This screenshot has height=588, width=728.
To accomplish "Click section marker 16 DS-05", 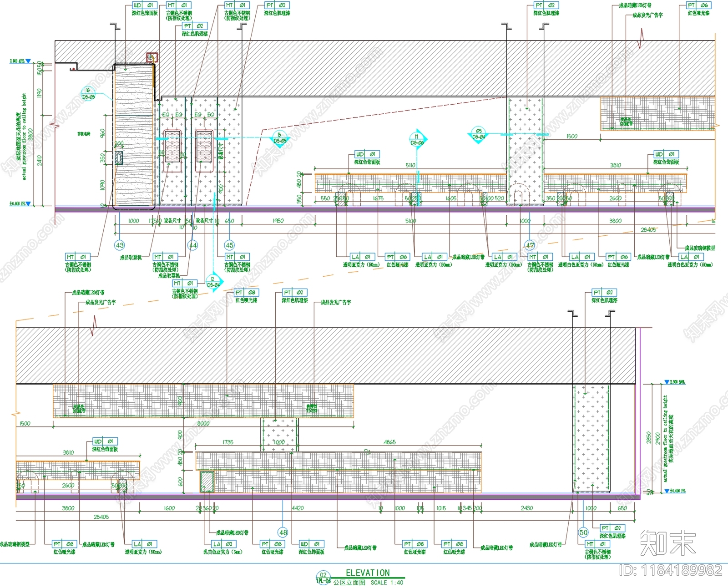I will click(88, 94).
